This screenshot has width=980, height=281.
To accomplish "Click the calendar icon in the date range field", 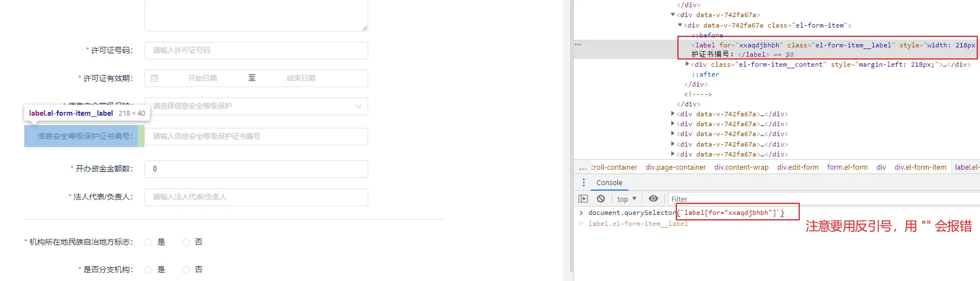I will click(155, 78).
